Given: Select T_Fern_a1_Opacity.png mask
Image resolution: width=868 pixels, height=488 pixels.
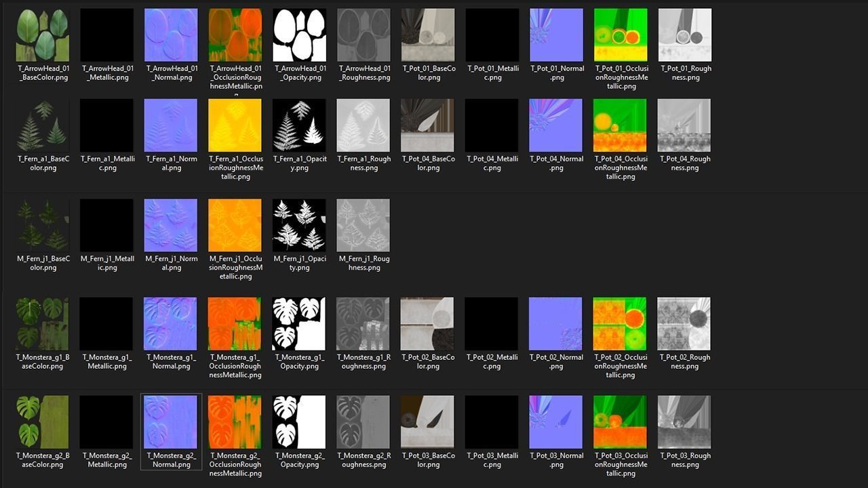Looking at the screenshot, I should click(x=300, y=125).
